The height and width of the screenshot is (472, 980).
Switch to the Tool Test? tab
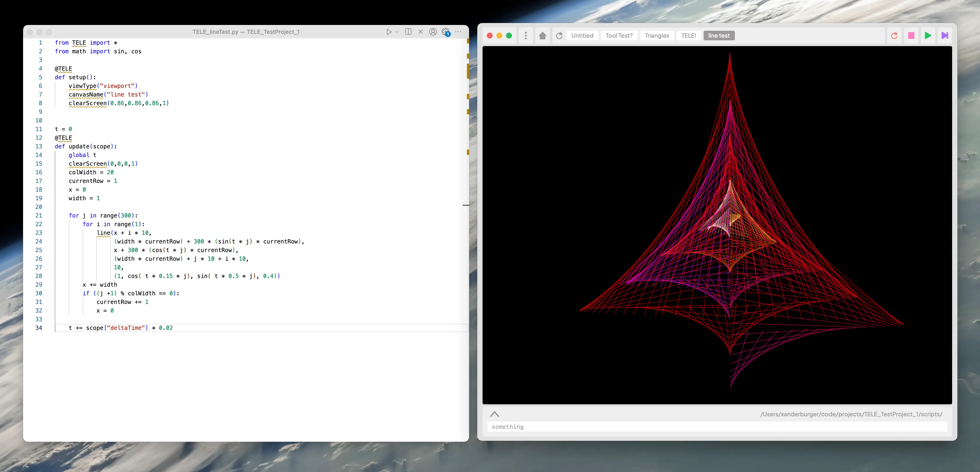(619, 36)
